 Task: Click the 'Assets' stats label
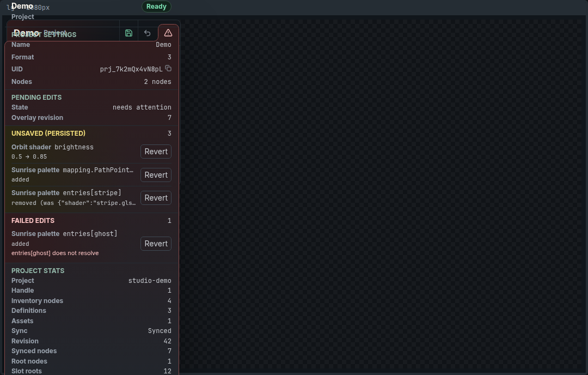22,322
